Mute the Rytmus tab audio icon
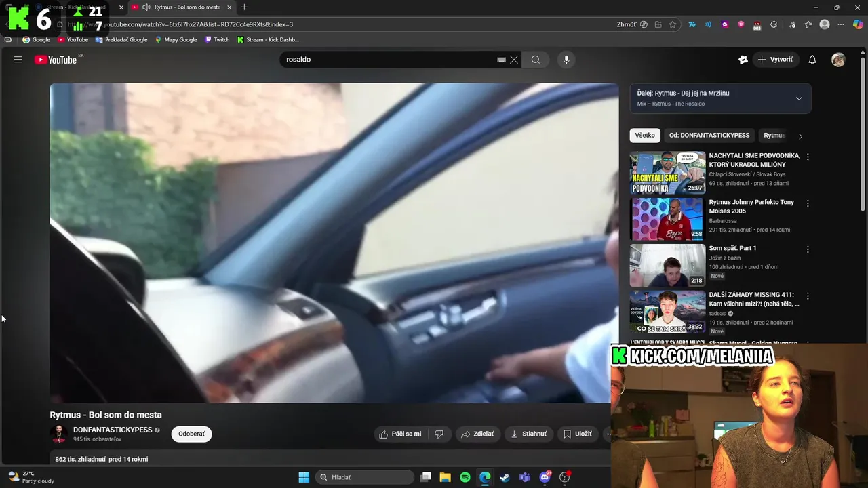The image size is (868, 488). tap(146, 7)
